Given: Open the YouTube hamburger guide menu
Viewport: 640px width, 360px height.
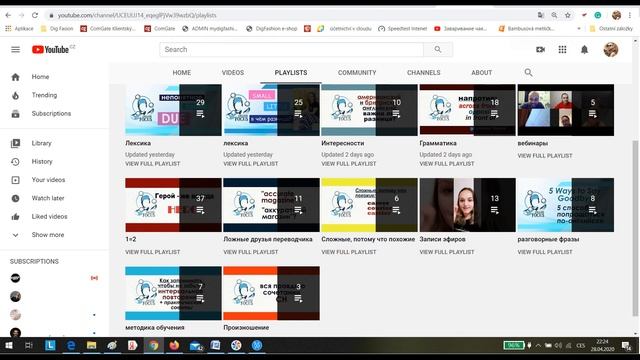Looking at the screenshot, I should pos(16,49).
